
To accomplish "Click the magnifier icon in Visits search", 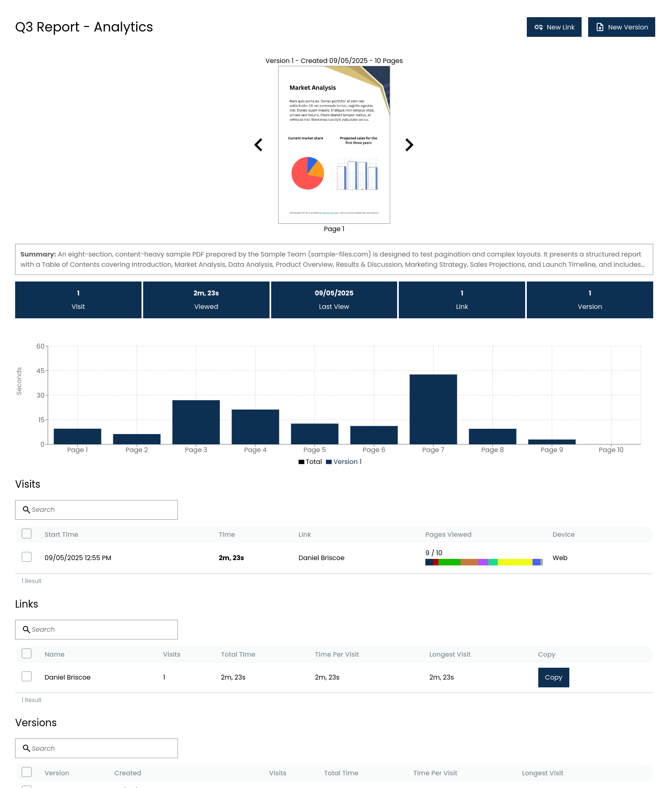I will pos(26,510).
